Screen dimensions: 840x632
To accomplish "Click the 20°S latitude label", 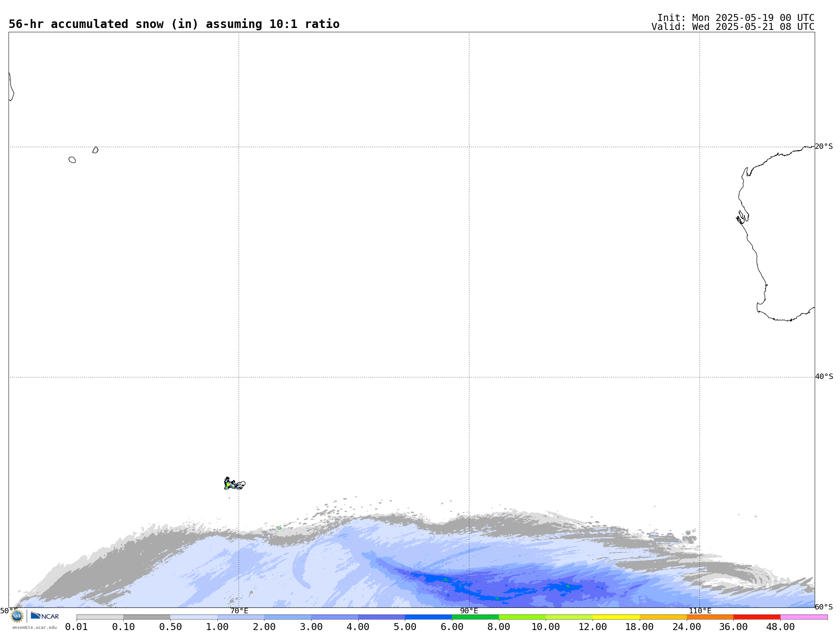I will (x=824, y=147).
